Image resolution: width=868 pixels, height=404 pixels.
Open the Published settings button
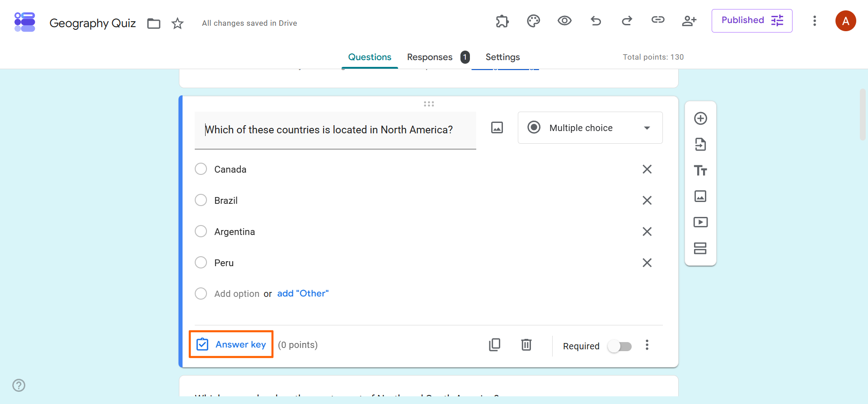(x=752, y=21)
